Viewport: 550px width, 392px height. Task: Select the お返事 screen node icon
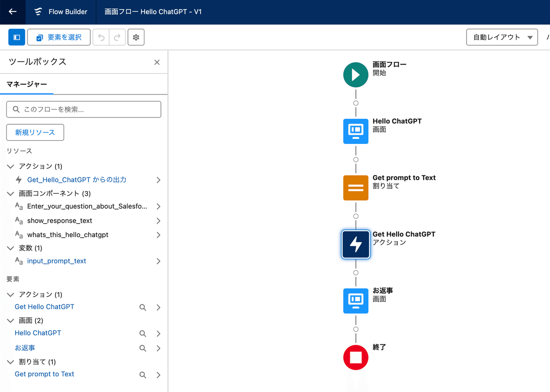[356, 301]
